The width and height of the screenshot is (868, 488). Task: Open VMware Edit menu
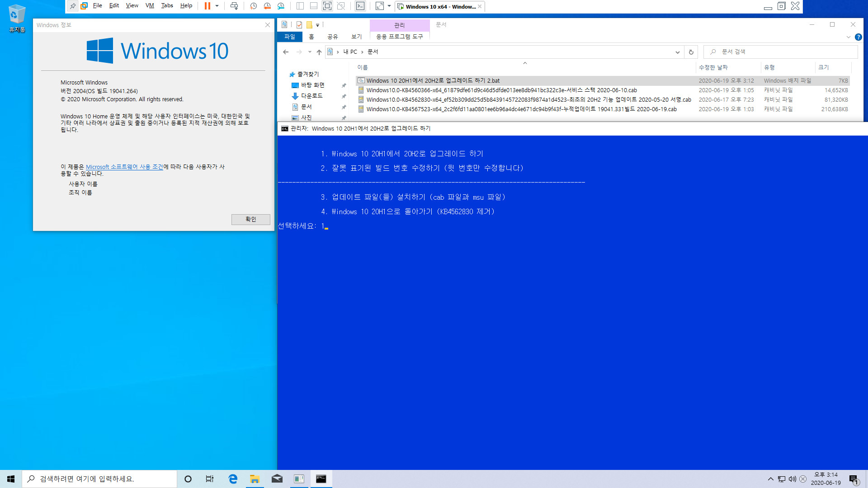pos(114,5)
